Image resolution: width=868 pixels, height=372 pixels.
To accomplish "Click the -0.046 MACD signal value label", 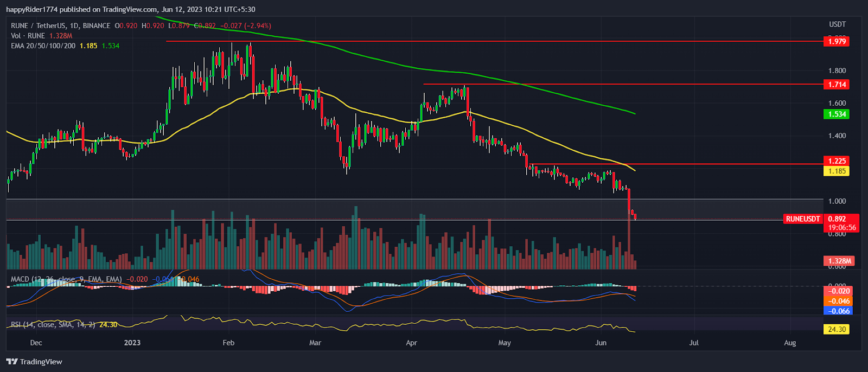I will click(x=838, y=301).
